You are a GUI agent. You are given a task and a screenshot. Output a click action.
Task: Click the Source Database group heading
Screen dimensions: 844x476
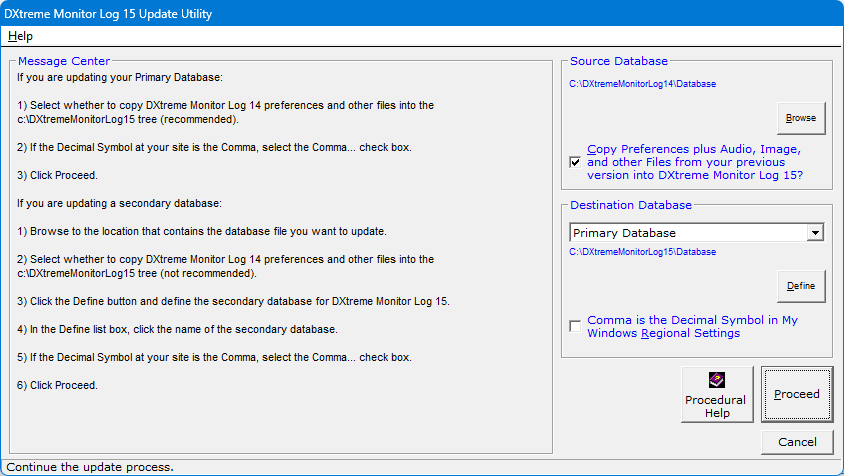tap(619, 61)
